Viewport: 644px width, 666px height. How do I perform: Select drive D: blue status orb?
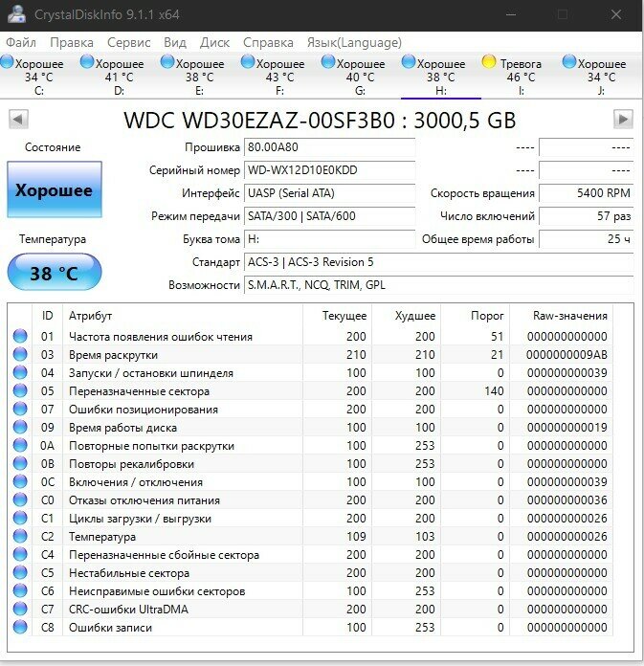coord(87,62)
